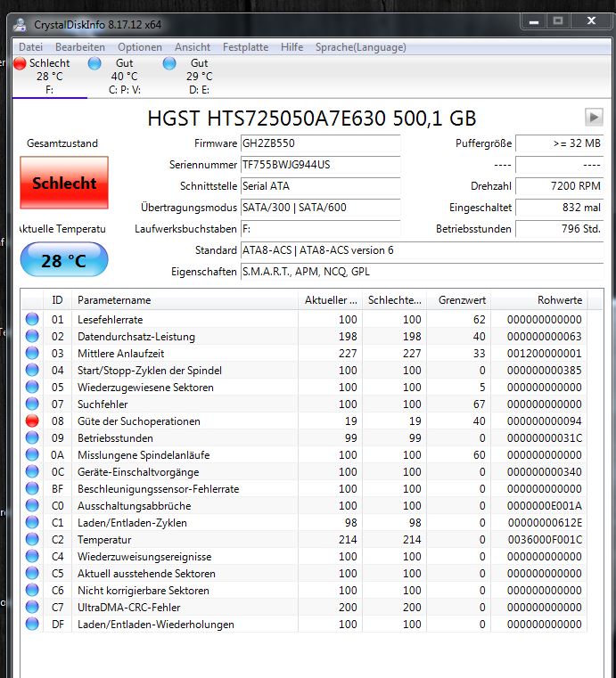Click the status icon for Suchfehler

(32, 404)
